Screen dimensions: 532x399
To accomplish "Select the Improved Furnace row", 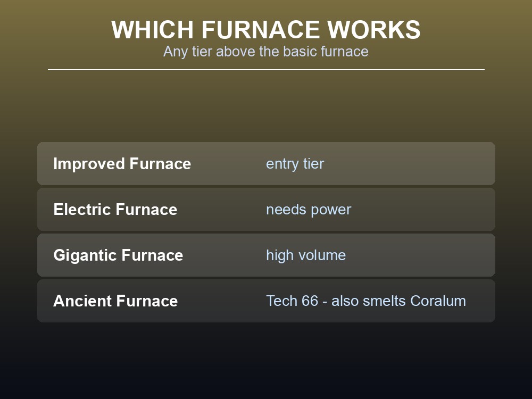I will [x=266, y=163].
